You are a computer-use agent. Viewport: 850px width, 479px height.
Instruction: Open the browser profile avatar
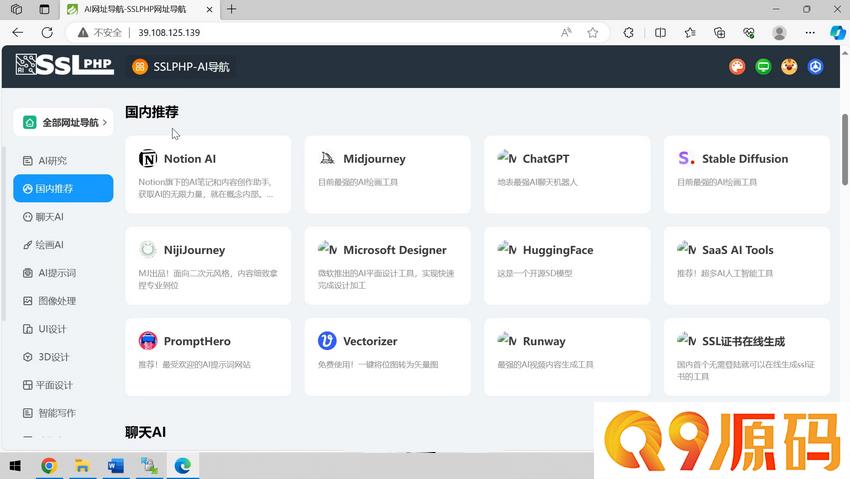[779, 33]
